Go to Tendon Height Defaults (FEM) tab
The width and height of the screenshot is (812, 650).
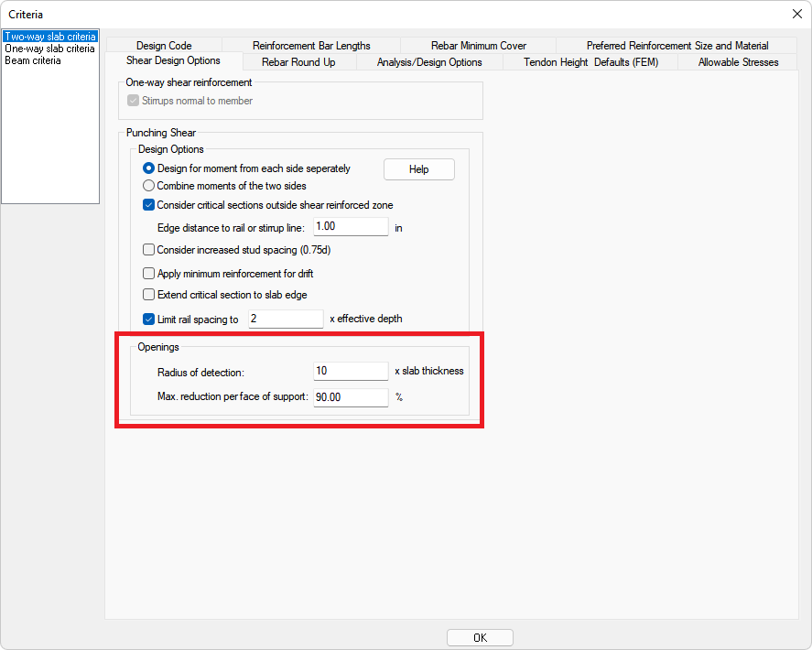click(x=590, y=62)
